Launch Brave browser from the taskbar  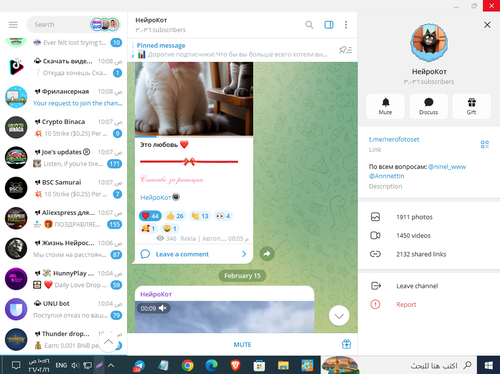[235, 366]
